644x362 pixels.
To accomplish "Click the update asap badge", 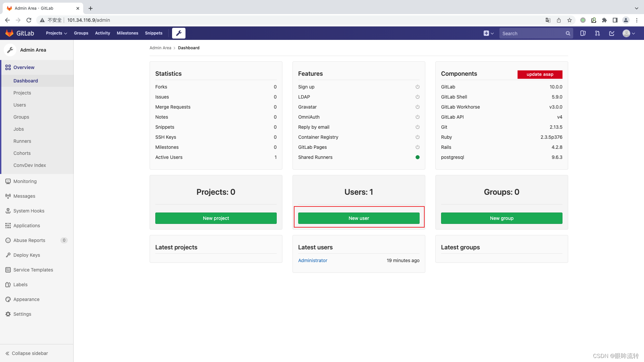I will [x=540, y=74].
